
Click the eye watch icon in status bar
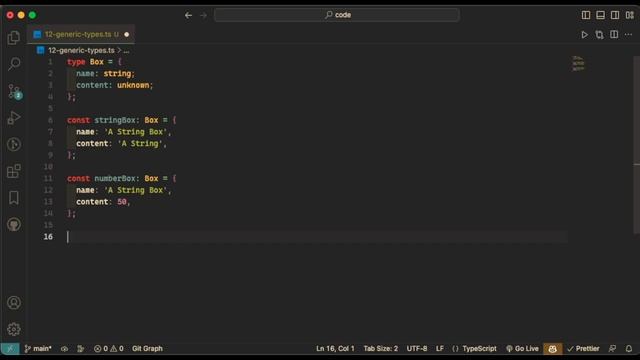point(64,349)
